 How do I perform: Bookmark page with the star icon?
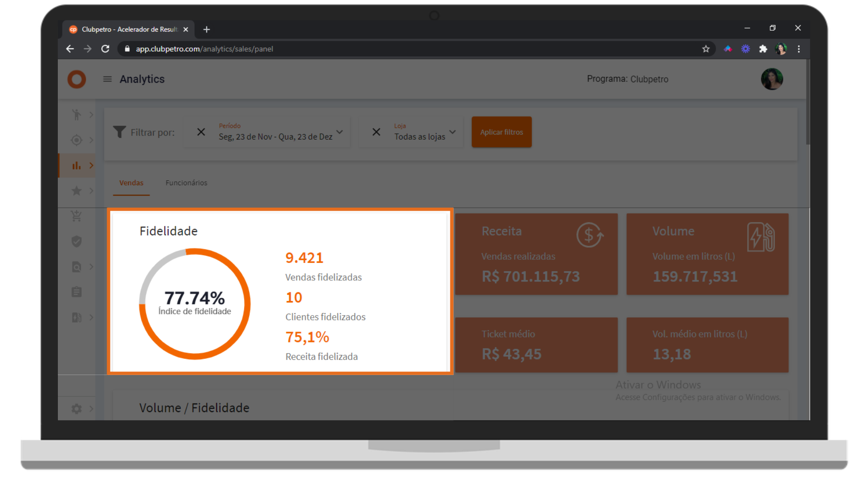(706, 49)
